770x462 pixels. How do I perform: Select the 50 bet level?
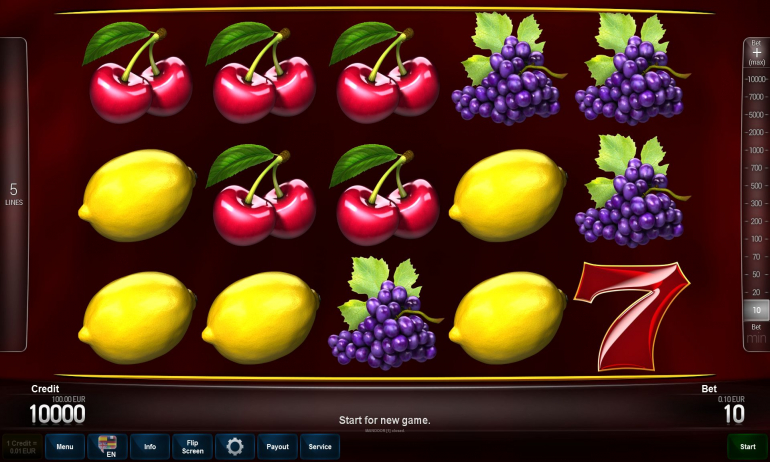(756, 274)
